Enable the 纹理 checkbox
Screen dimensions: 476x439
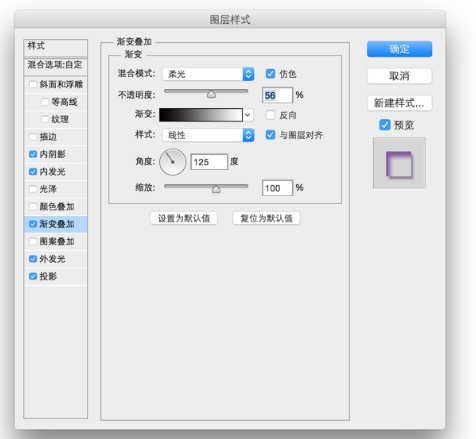coord(45,119)
